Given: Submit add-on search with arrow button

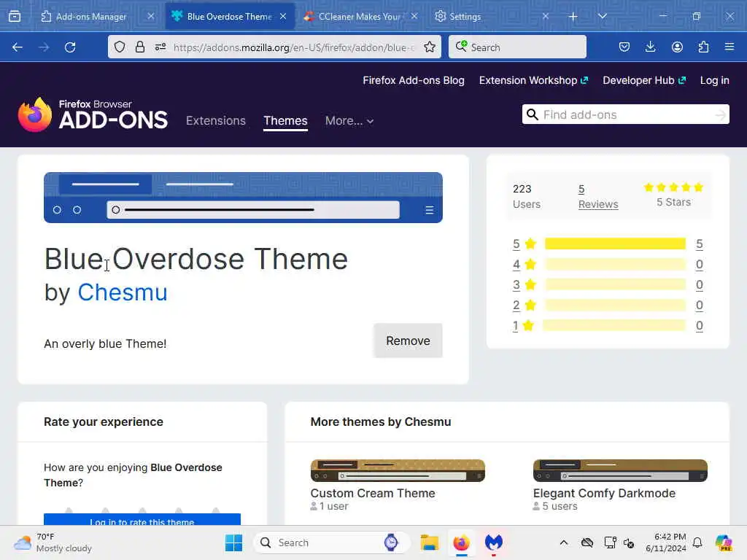Looking at the screenshot, I should 721,114.
